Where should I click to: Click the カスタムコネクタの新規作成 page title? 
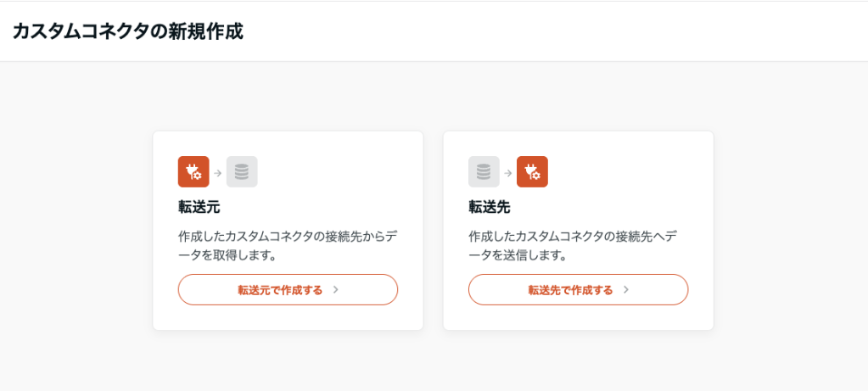[128, 32]
